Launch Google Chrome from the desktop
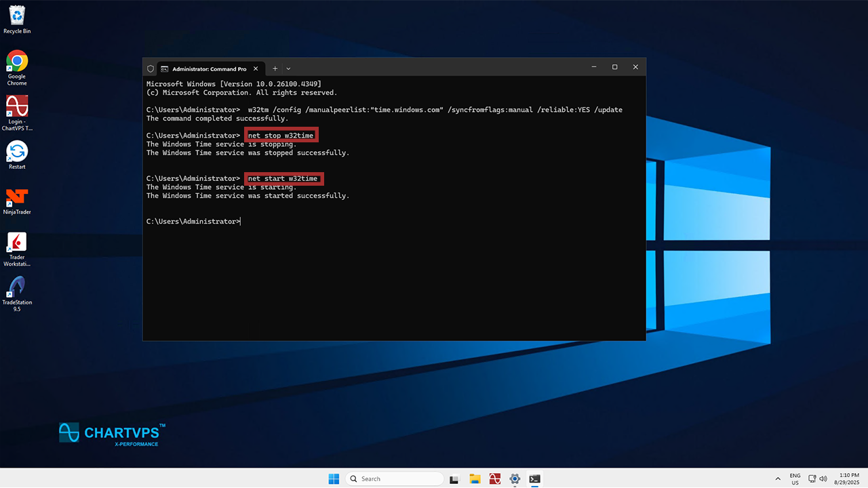The width and height of the screenshot is (868, 488). point(17,62)
